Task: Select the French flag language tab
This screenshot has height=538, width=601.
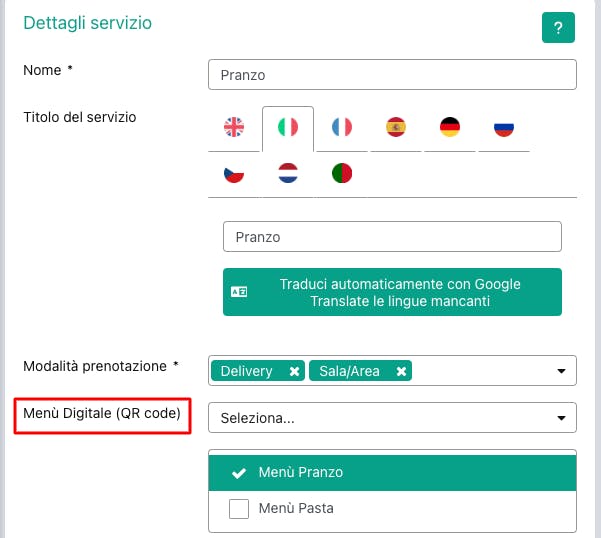Action: pos(342,127)
